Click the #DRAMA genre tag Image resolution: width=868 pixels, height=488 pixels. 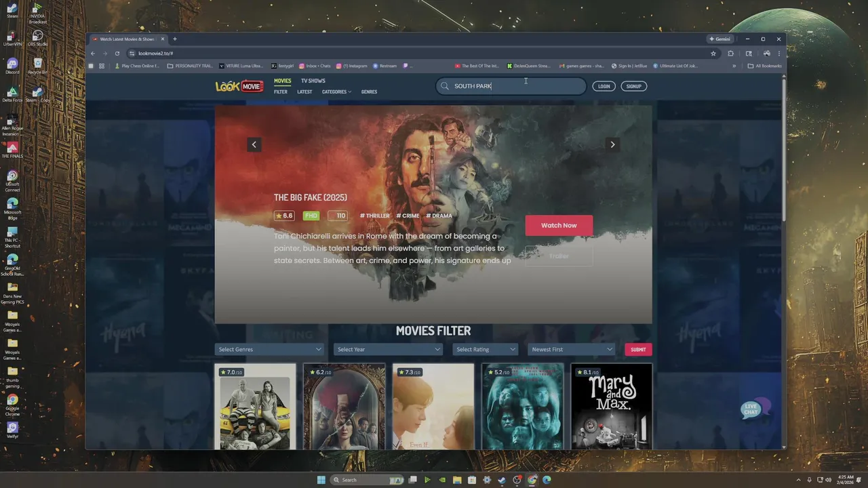pos(439,216)
